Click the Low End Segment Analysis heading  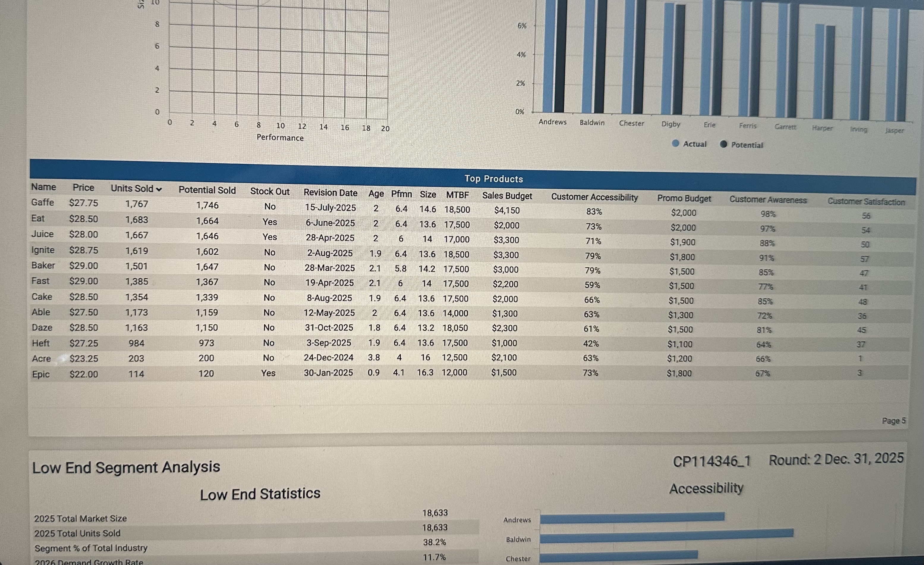click(x=126, y=466)
